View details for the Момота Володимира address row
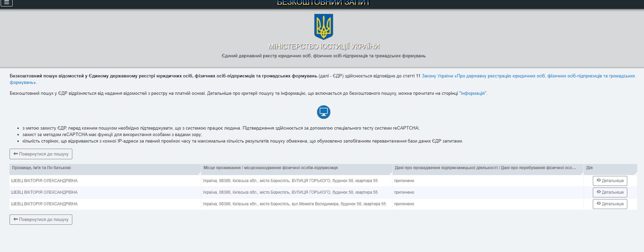This screenshot has width=644, height=252. [610, 204]
